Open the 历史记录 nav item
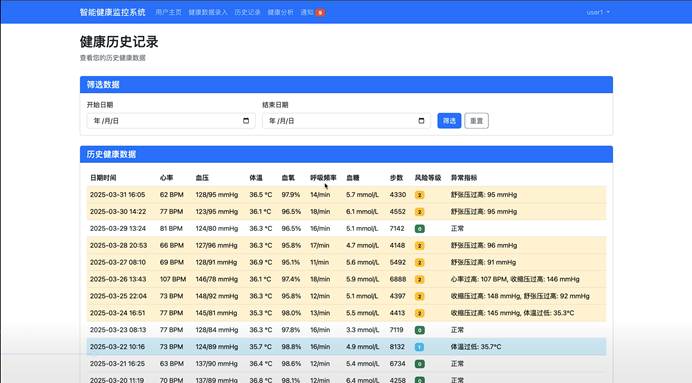This screenshot has width=692, height=383. click(x=247, y=12)
